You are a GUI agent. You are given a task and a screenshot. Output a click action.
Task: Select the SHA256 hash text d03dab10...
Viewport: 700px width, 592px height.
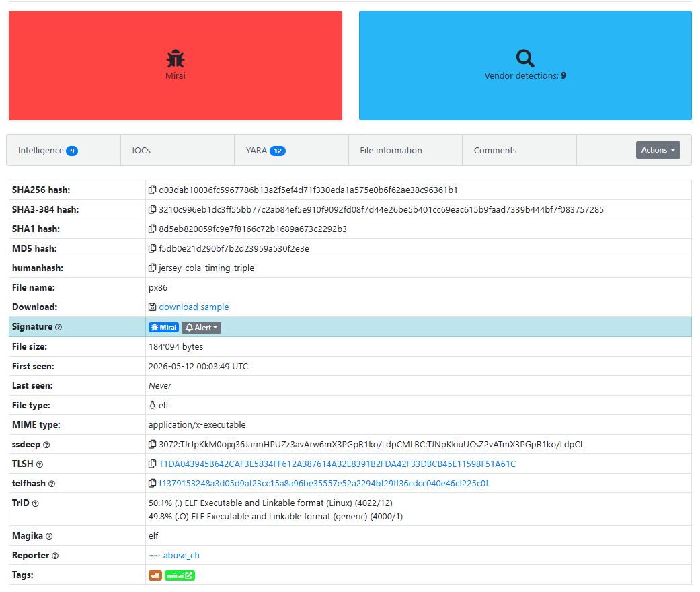[x=308, y=190]
